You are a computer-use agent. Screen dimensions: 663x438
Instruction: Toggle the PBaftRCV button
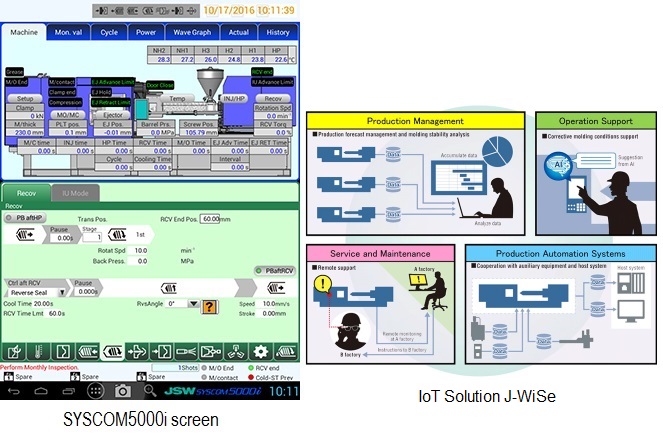tap(275, 271)
